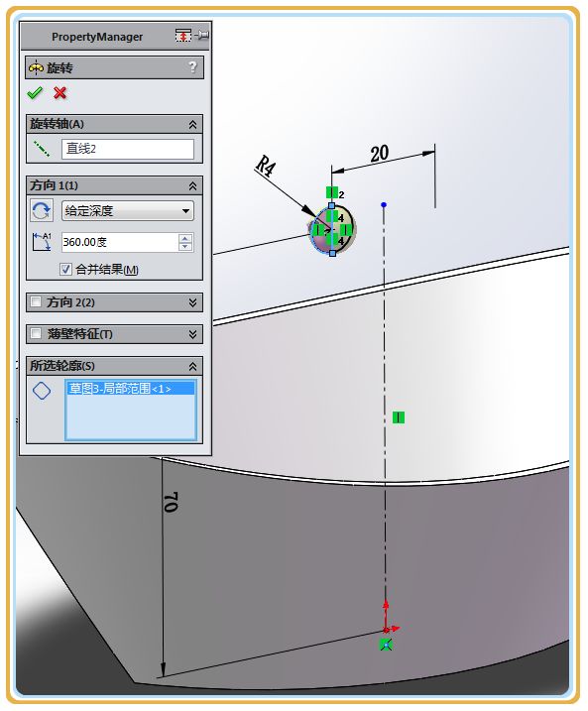This screenshot has height=711, width=588.
Task: Pin the PropertyManager panel
Action: tap(202, 35)
